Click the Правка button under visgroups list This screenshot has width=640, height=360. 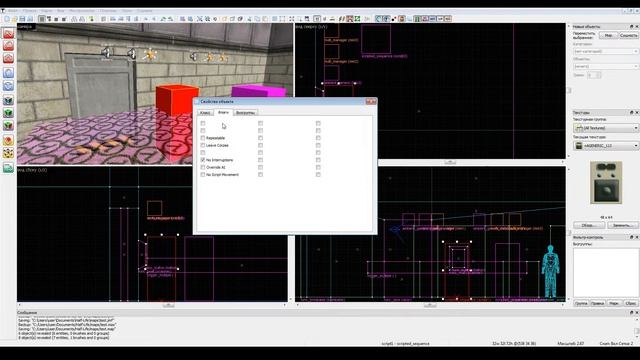tap(598, 303)
